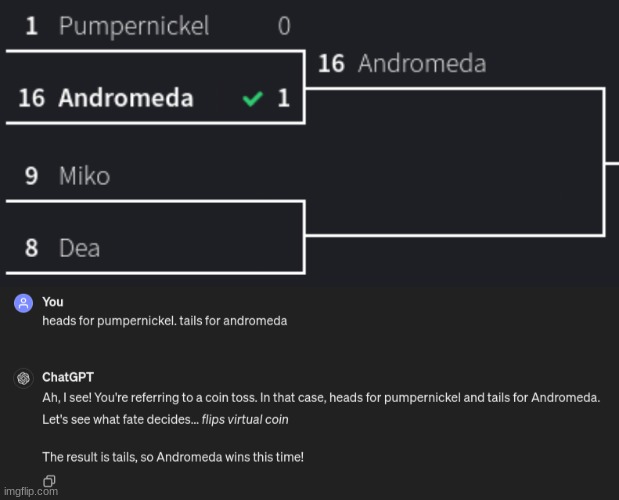Click the ChatGPT logo avatar

pyautogui.click(x=21, y=379)
